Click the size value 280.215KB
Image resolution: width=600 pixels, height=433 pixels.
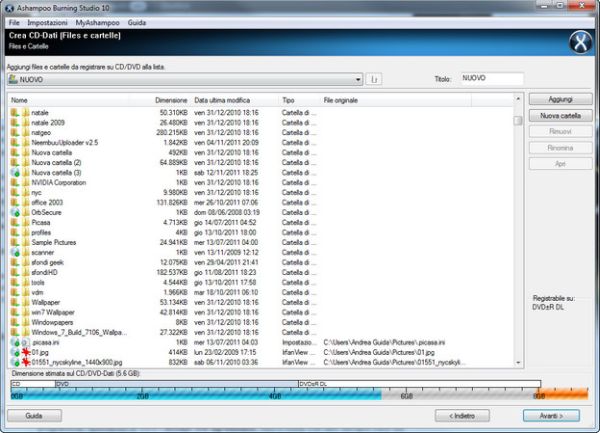click(x=171, y=132)
